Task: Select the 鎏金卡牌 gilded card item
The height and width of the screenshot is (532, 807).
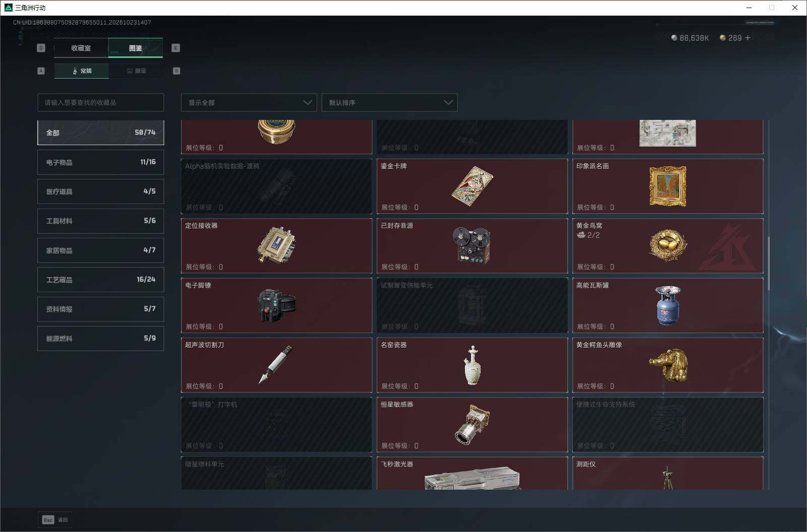Action: 472,186
